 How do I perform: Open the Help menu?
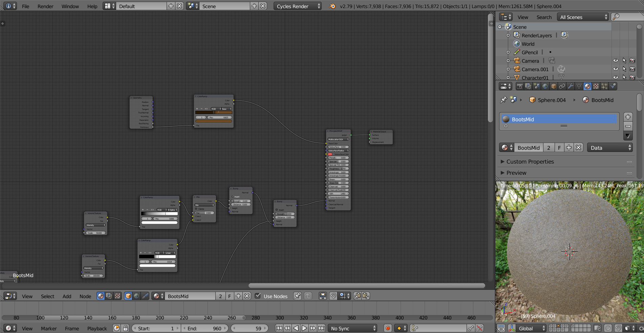(x=92, y=6)
